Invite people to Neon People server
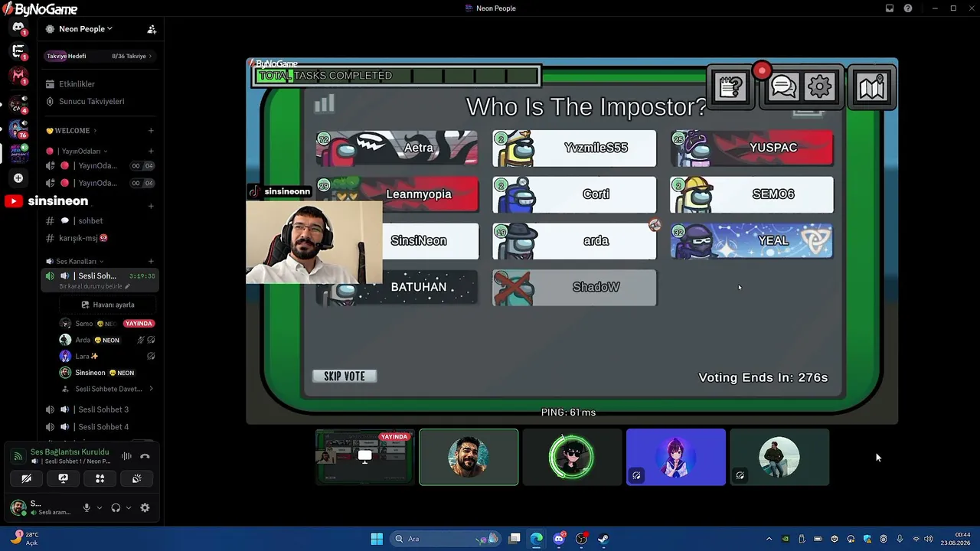 152,29
